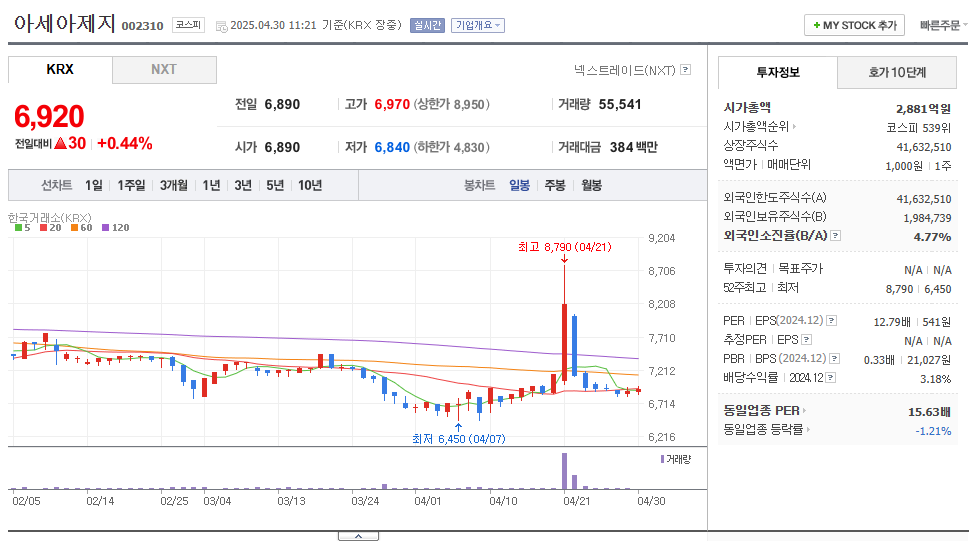This screenshot has width=972, height=541.
Task: Click the help icon beside 외국인소진율(B/A)
Action: coord(836,235)
